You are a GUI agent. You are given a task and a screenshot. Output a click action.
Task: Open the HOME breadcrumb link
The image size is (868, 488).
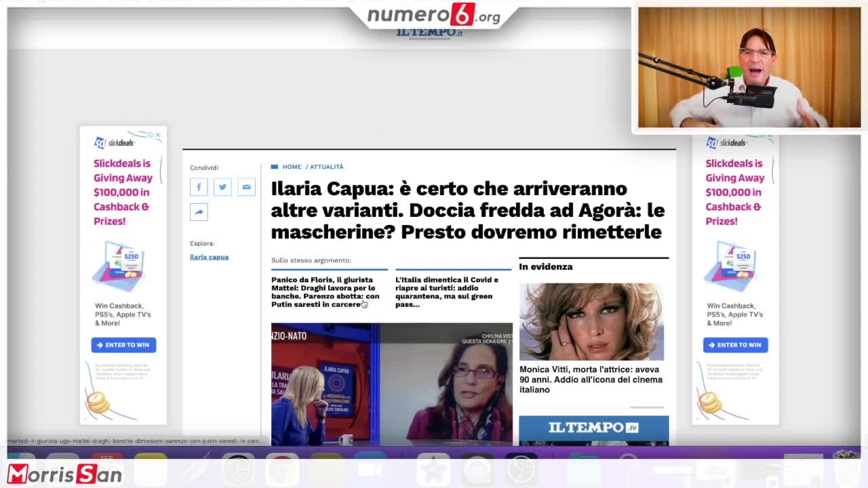[292, 167]
